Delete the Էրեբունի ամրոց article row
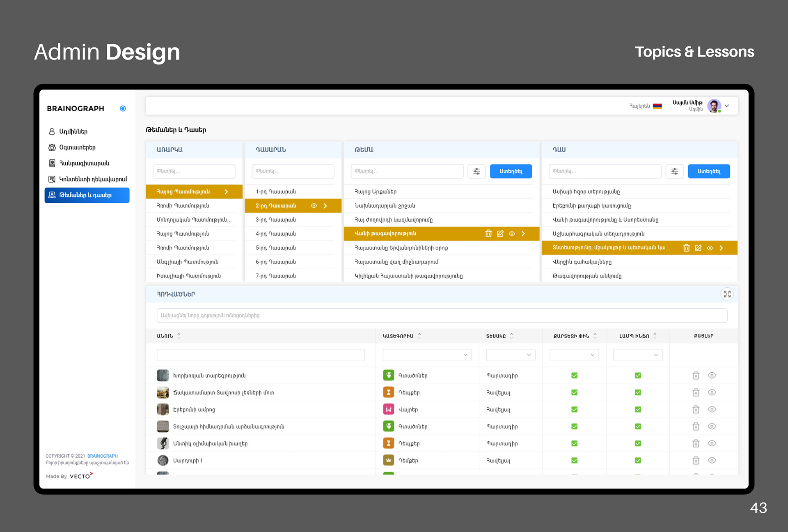This screenshot has width=788, height=532. (x=696, y=410)
